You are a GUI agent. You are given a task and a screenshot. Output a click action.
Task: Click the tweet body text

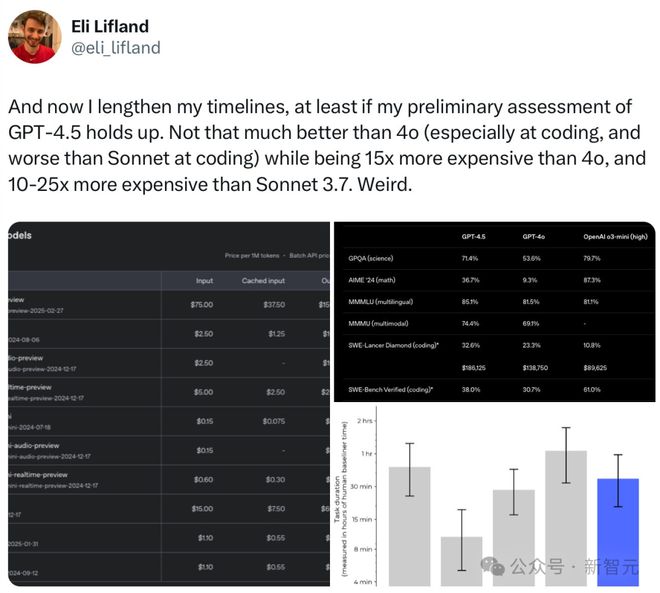pos(323,146)
